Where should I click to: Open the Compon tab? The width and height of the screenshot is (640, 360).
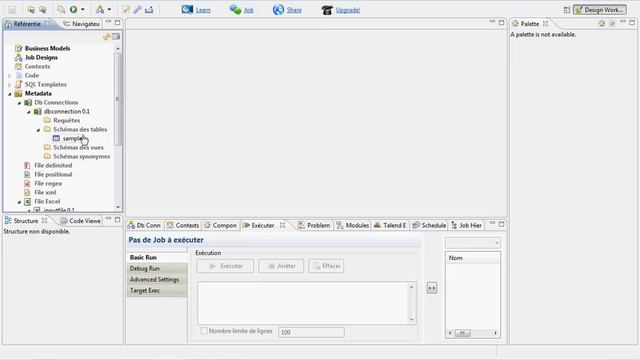[x=220, y=225]
